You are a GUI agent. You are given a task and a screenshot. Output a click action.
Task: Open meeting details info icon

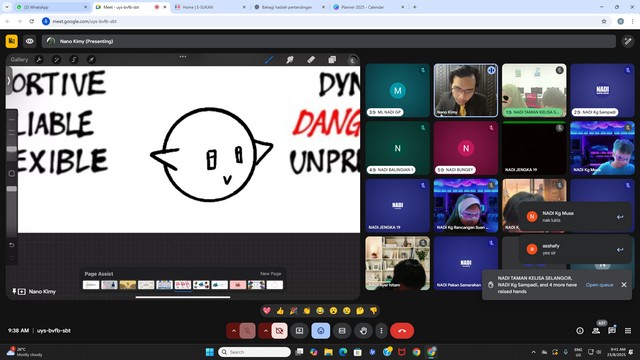coord(580,331)
